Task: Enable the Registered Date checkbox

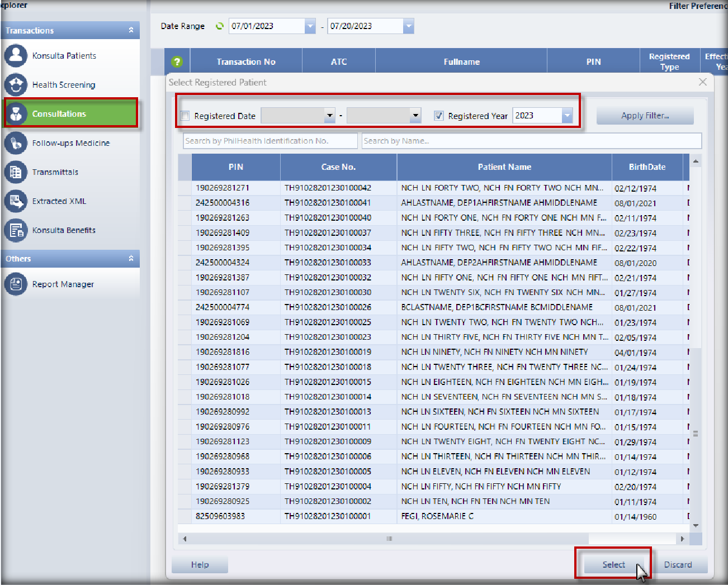Action: click(x=185, y=116)
